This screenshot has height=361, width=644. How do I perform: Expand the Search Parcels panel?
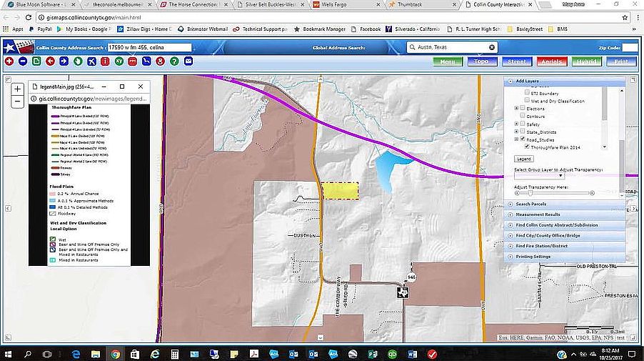[565, 204]
